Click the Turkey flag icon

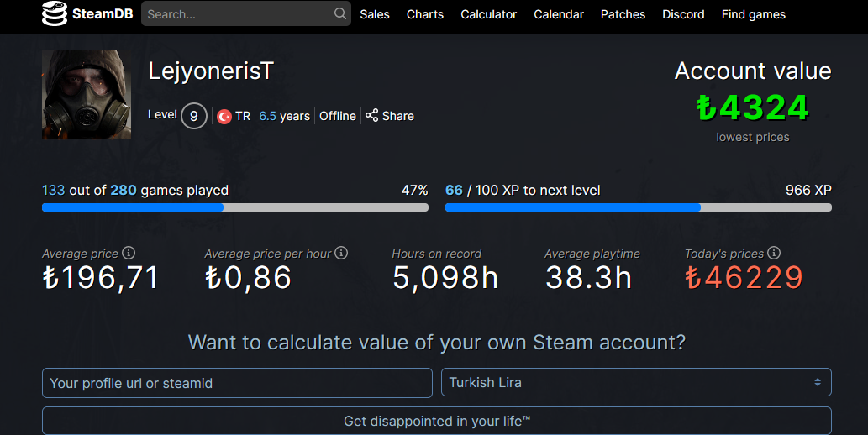pyautogui.click(x=224, y=117)
